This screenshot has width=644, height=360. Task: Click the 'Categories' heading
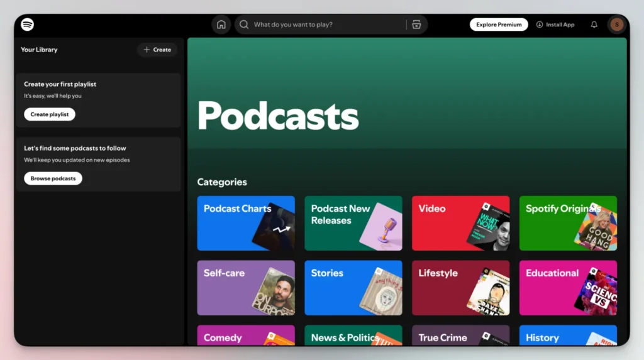click(x=222, y=182)
